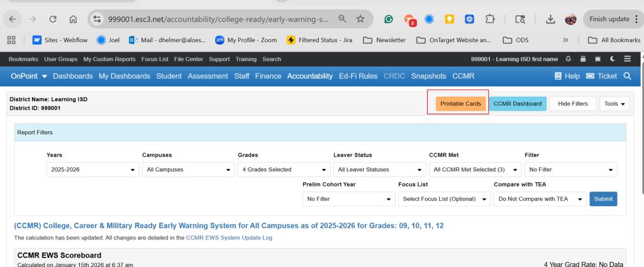The width and height of the screenshot is (644, 267).
Task: Click the search magnifier in OnPoint navbar
Action: click(x=627, y=76)
